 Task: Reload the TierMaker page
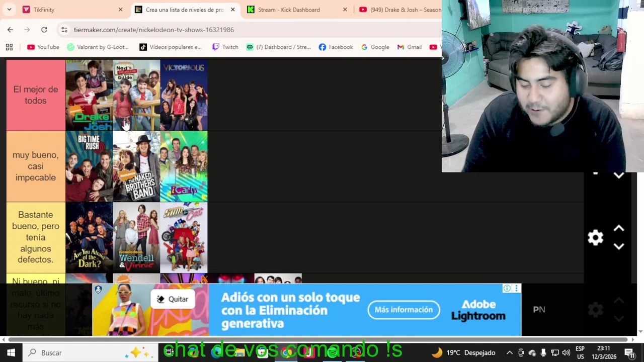click(x=44, y=30)
